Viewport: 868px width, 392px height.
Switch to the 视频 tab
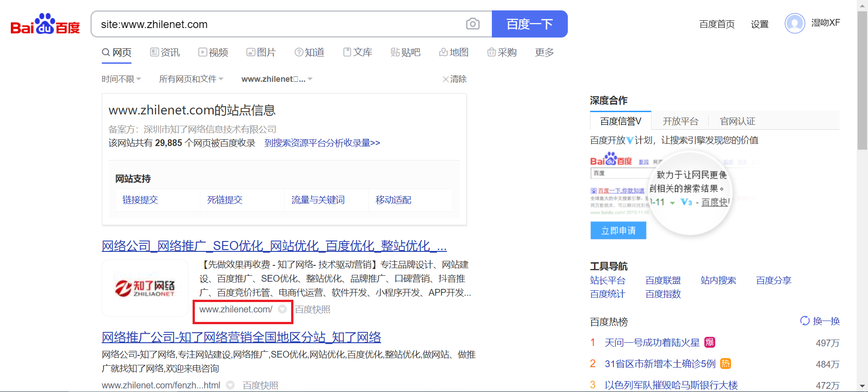213,52
